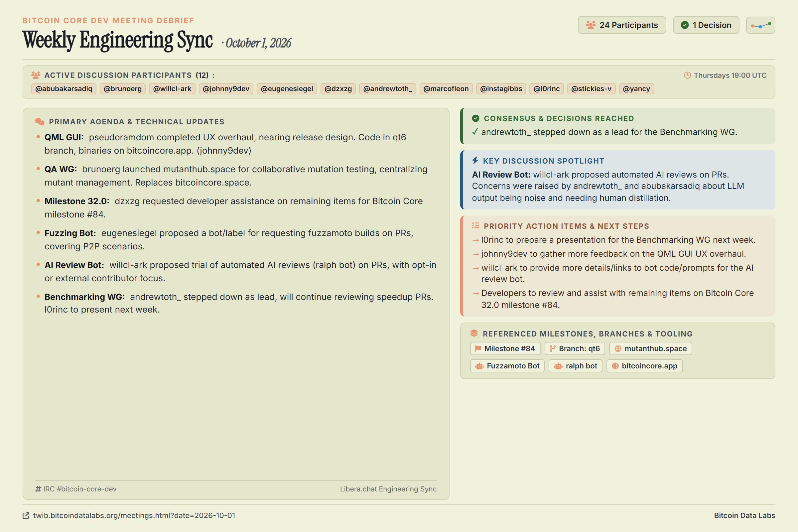Click the clock icon next to Thursdays 19:00 UTC
This screenshot has height=532, width=798.
[687, 75]
